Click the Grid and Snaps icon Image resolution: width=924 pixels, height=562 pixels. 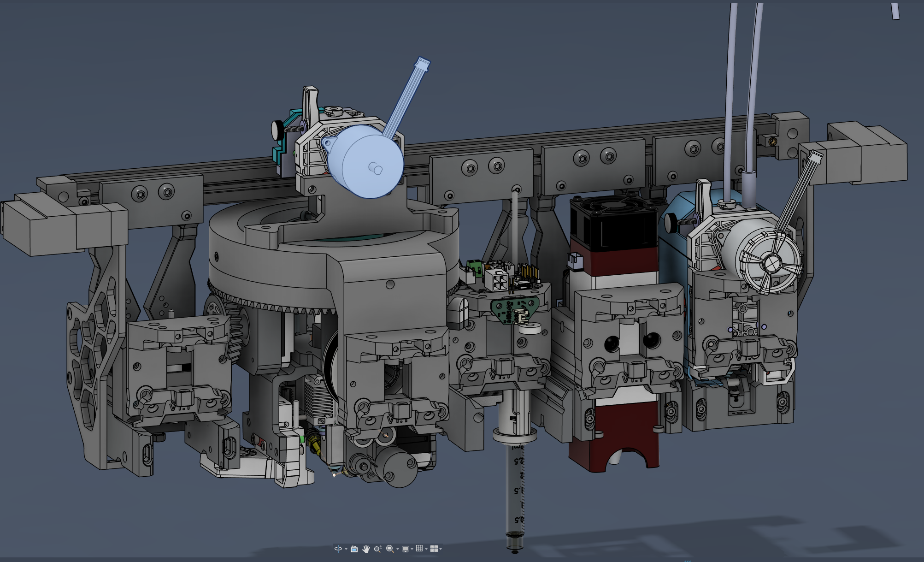[419, 548]
